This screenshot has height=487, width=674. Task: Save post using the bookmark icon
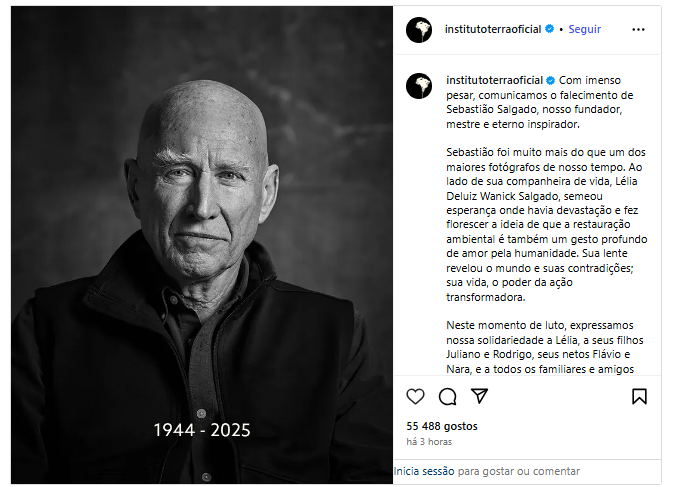(639, 396)
